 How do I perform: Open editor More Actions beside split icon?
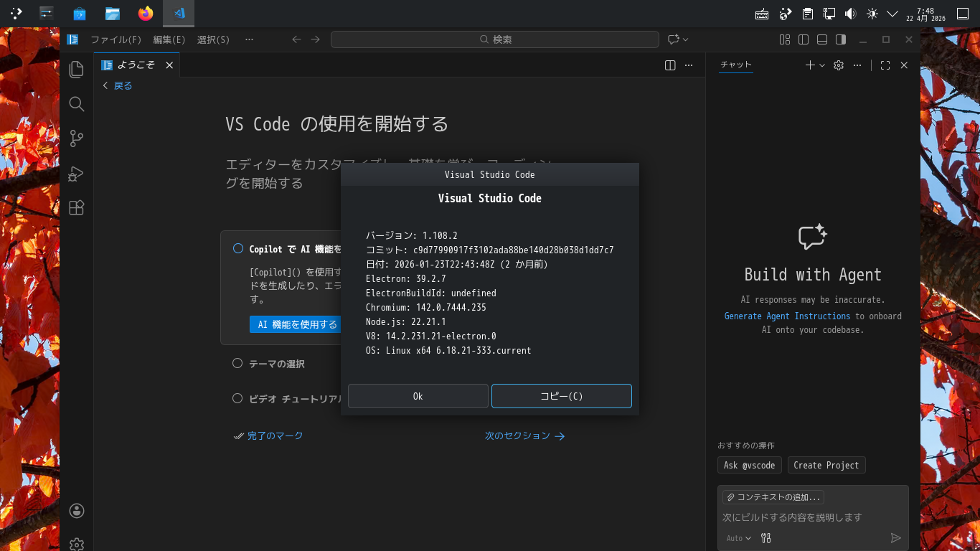(689, 65)
